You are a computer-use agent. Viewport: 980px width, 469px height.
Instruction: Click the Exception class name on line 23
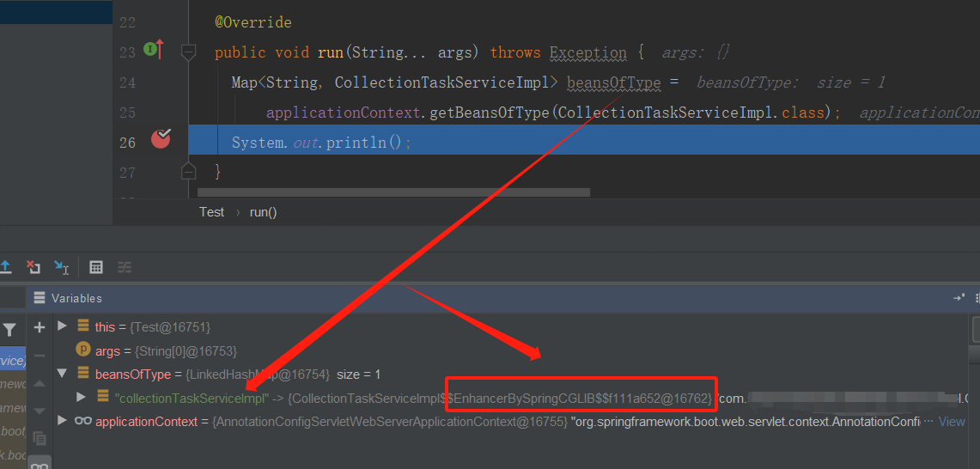[587, 52]
